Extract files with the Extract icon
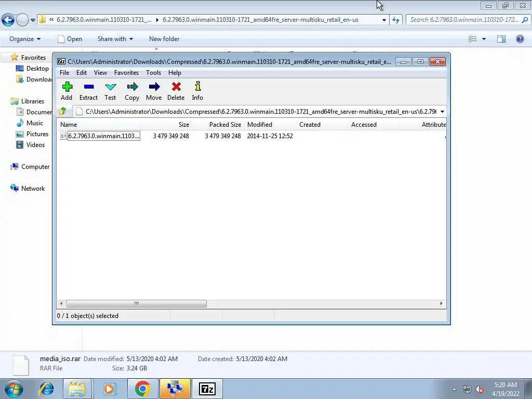The image size is (532, 399). tap(88, 91)
